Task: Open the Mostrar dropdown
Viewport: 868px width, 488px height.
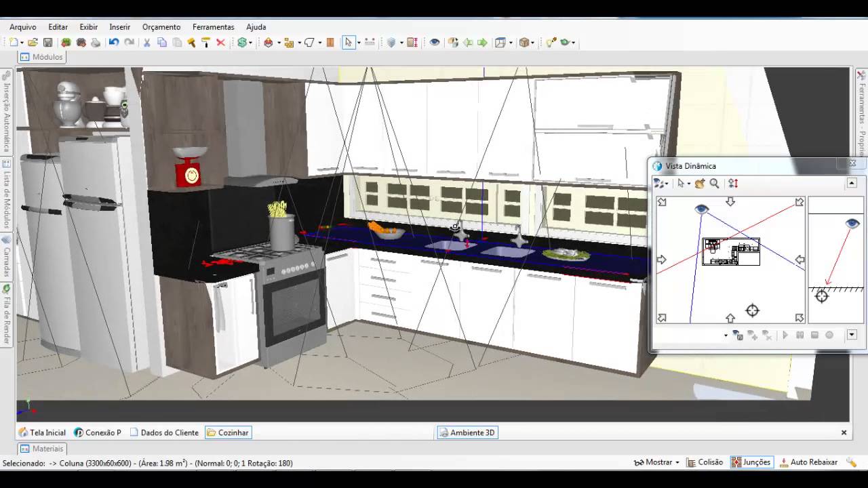Action: pyautogui.click(x=656, y=462)
